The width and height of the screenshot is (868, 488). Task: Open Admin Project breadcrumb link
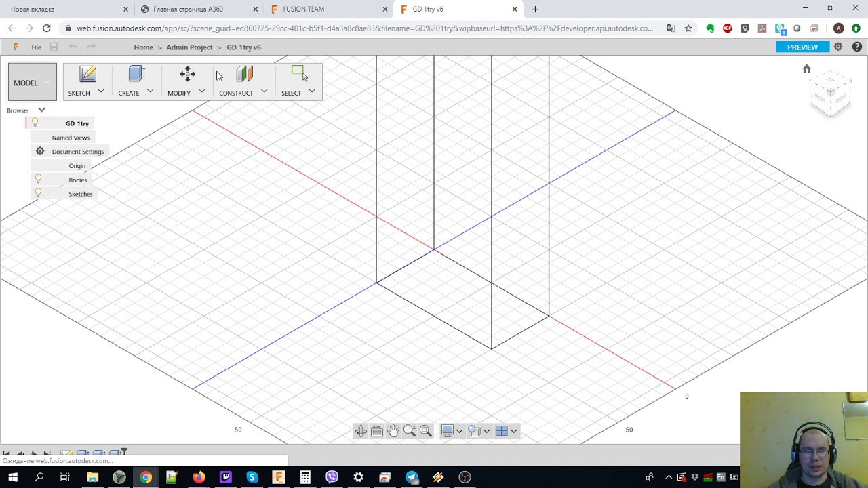[189, 47]
